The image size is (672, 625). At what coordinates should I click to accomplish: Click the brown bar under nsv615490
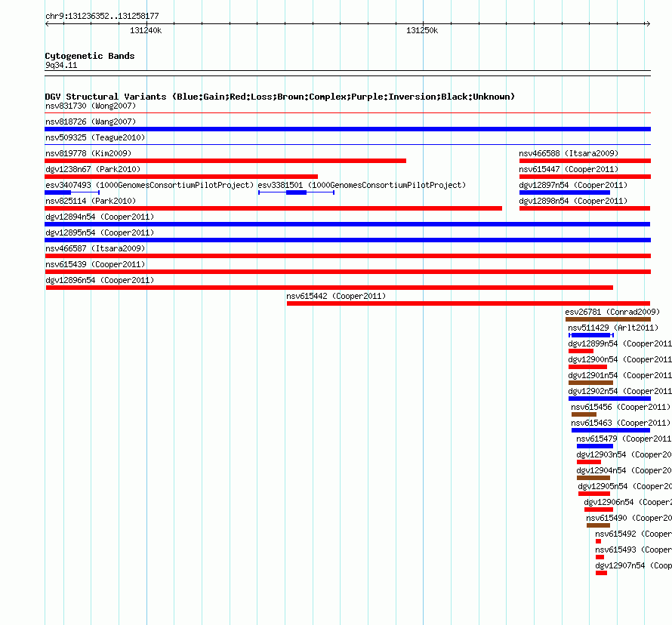pyautogui.click(x=598, y=525)
